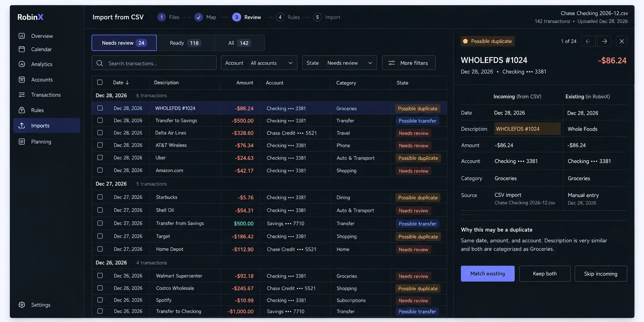The width and height of the screenshot is (644, 322).
Task: Click the Transactions list icon
Action: 22,95
